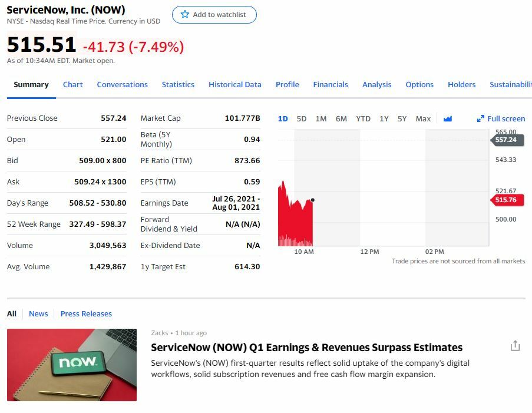The width and height of the screenshot is (532, 413).
Task: Open the Chart tab
Action: point(72,84)
